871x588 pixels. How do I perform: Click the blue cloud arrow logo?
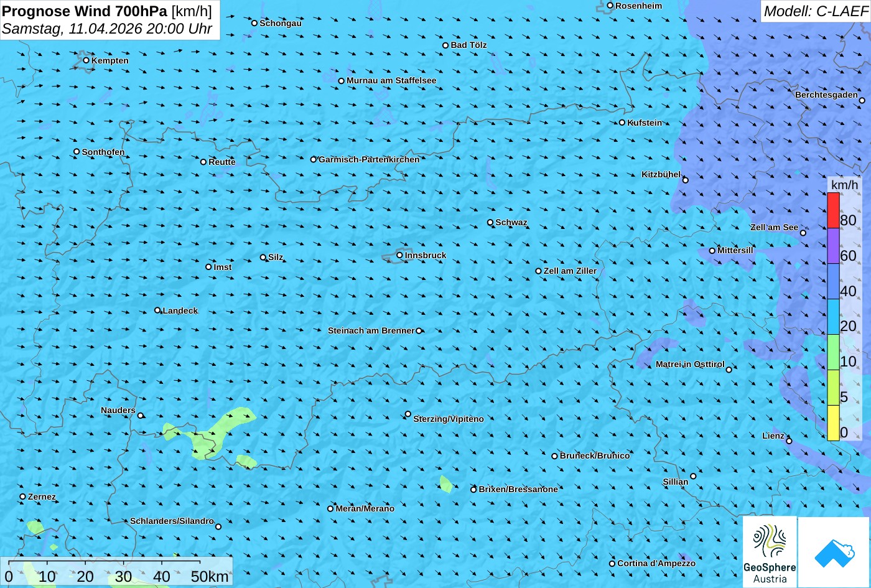834,552
